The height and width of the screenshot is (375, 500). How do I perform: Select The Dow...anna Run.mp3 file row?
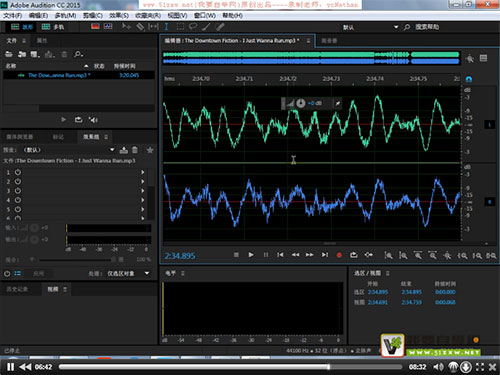[79, 75]
